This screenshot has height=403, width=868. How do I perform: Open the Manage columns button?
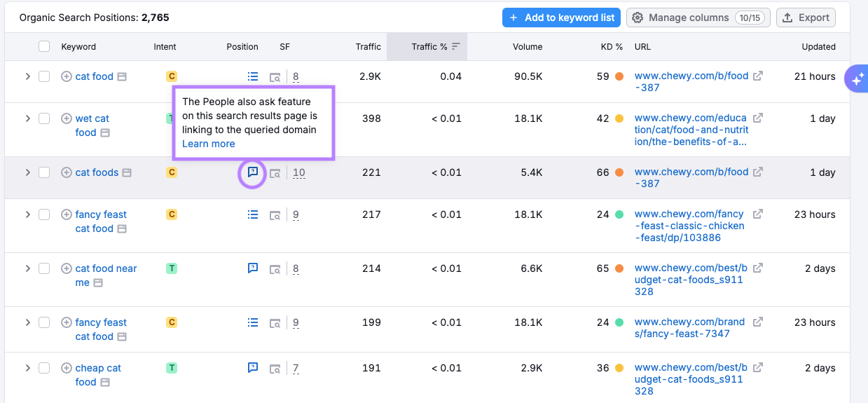pos(698,18)
